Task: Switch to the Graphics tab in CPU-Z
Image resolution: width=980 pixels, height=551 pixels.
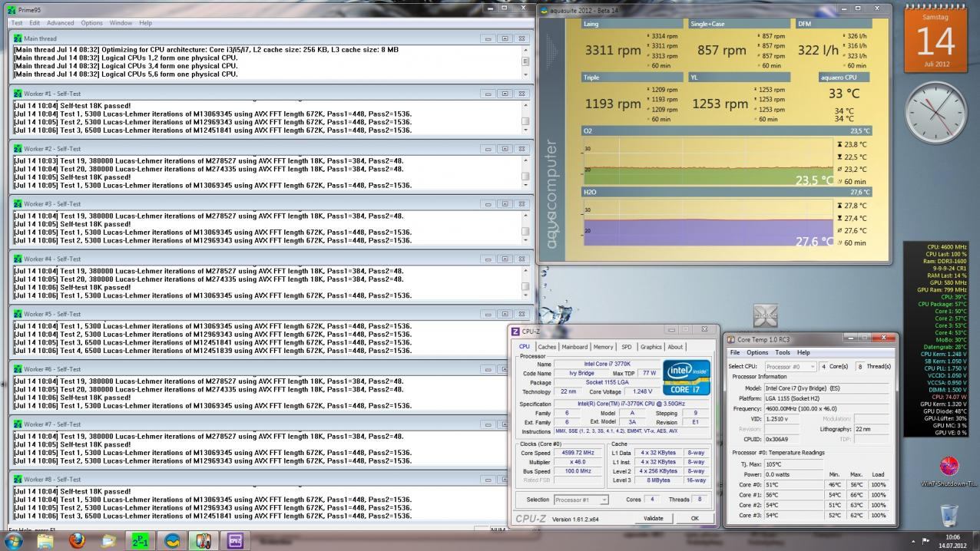Action: coord(651,347)
